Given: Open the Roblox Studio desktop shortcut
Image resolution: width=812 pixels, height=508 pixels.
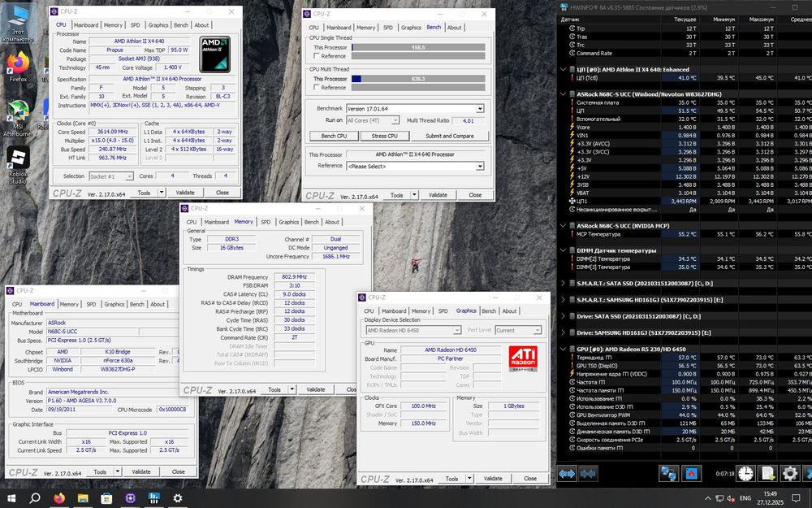Looking at the screenshot, I should click(18, 165).
